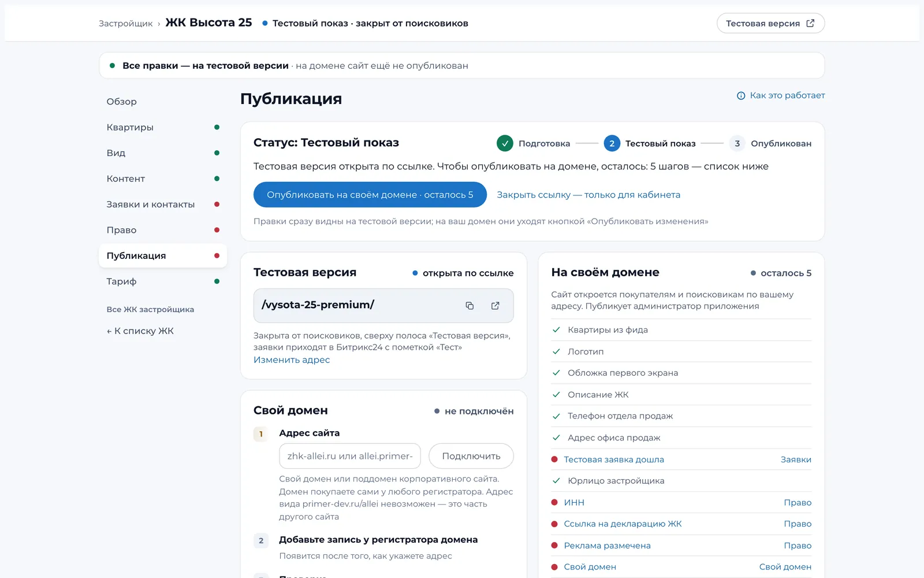This screenshot has height=578, width=924.
Task: Focus the site address input field
Action: coord(350,456)
